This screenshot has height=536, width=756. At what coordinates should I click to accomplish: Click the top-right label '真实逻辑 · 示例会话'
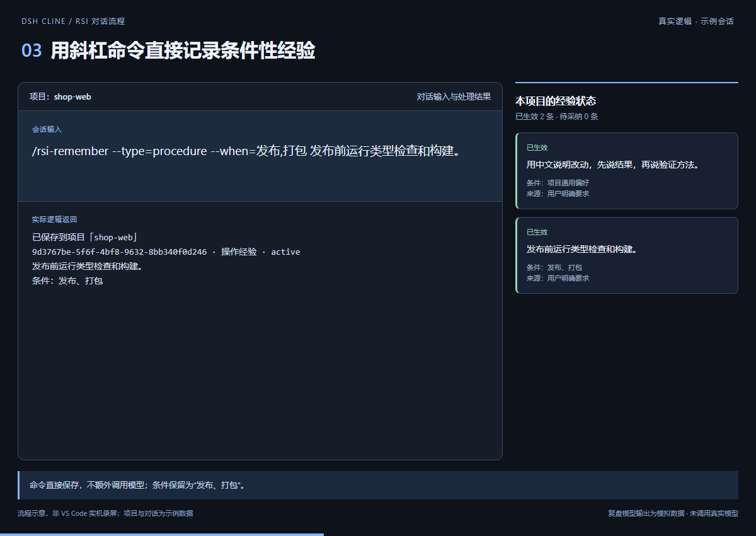(x=696, y=21)
